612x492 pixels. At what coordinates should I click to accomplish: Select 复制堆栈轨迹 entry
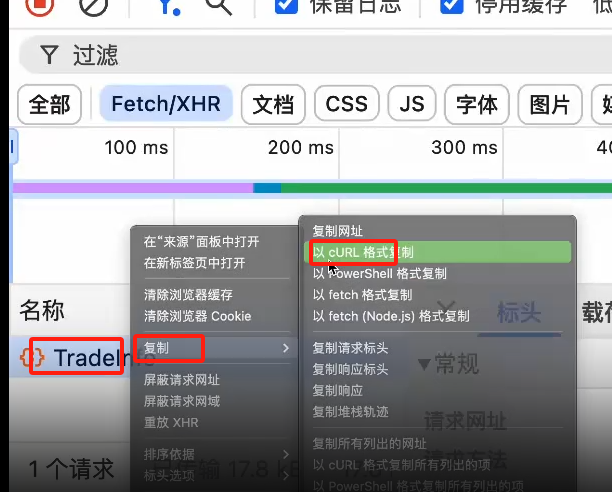pos(350,411)
